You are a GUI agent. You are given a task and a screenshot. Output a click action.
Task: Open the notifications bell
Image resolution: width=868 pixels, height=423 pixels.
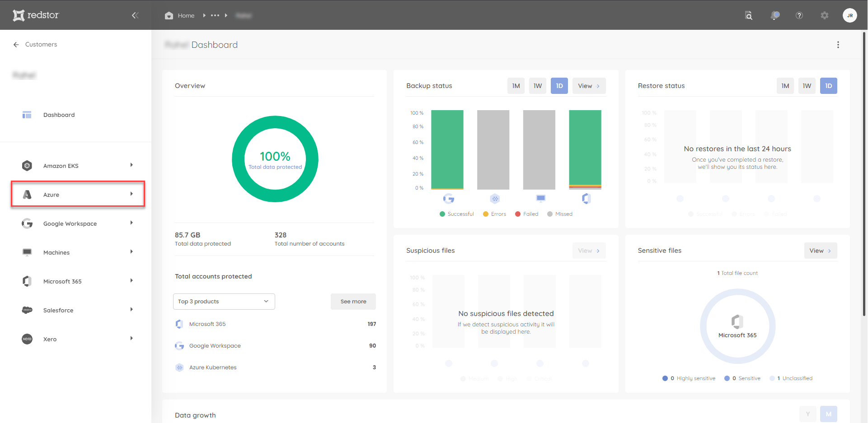[774, 15]
